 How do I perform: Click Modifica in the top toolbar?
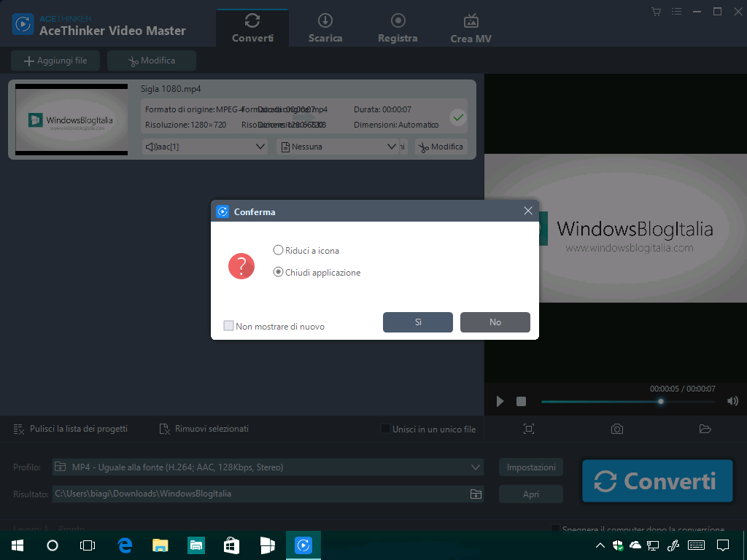(x=152, y=61)
